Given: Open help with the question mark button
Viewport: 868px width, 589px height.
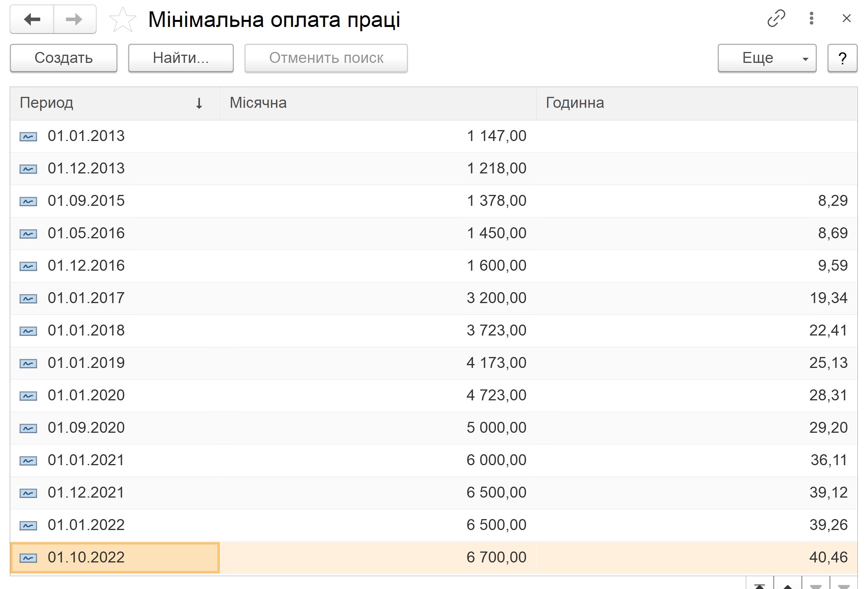Looking at the screenshot, I should (842, 58).
